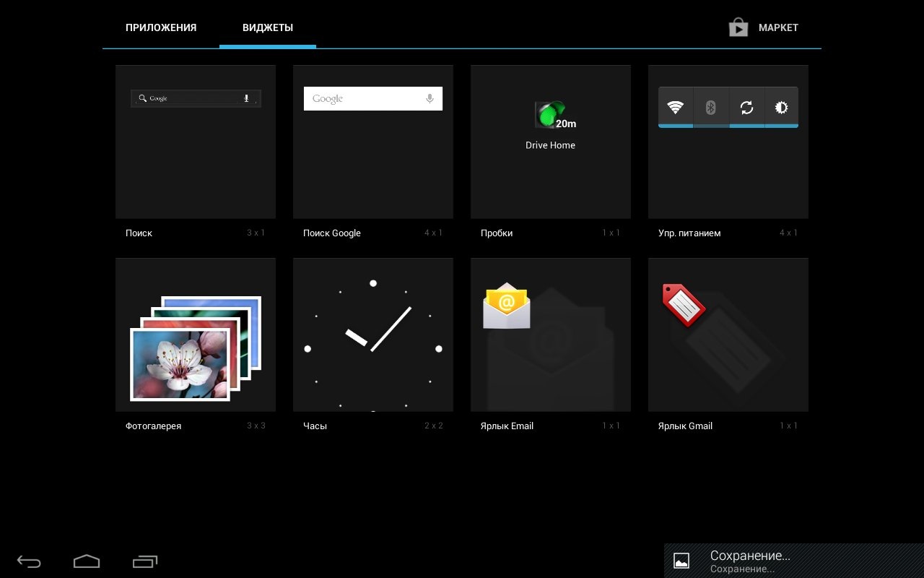Image resolution: width=924 pixels, height=578 pixels.
Task: Tap the dark Поиск search bar widget
Action: 195,98
